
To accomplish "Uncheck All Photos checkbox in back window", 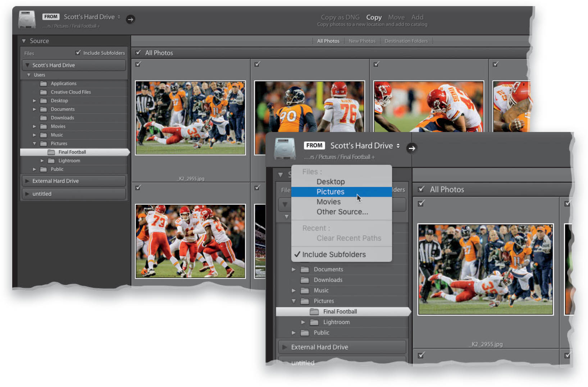I will coord(138,53).
